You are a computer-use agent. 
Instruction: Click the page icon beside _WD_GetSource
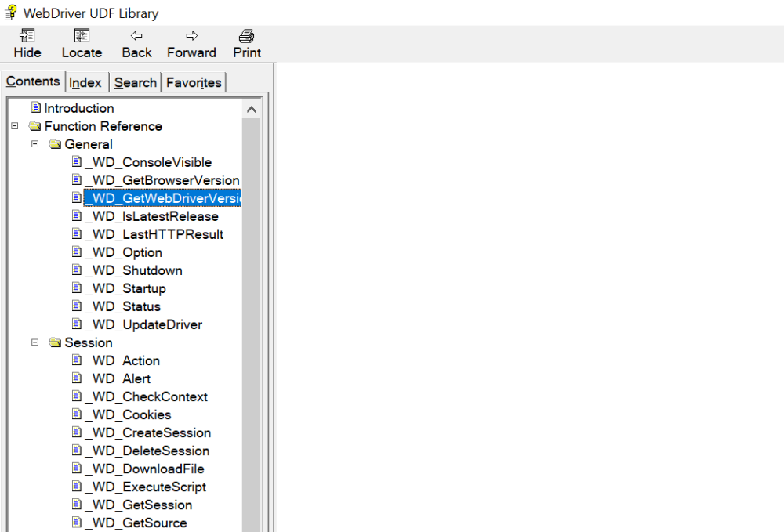click(x=77, y=522)
